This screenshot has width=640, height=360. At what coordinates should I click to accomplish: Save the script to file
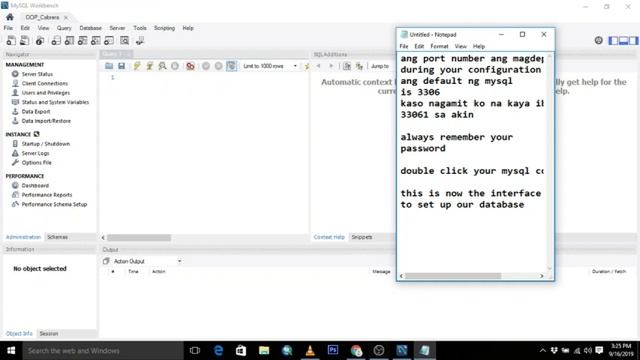[121, 66]
